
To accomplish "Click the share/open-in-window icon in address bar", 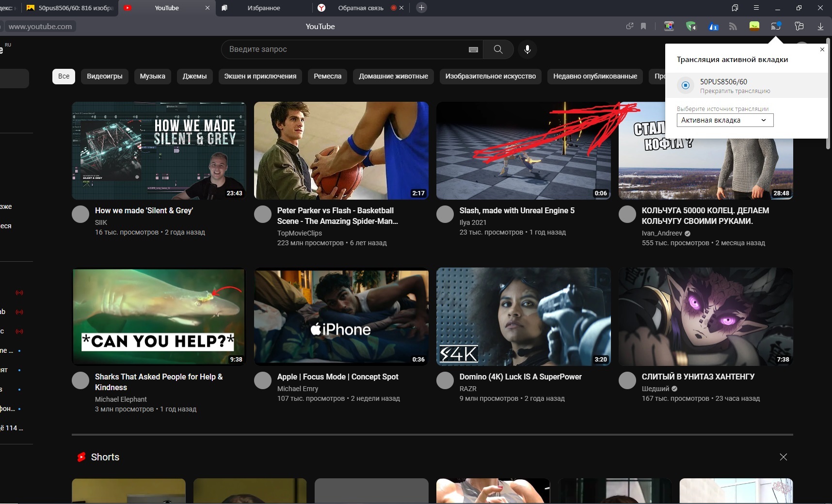I will [630, 26].
